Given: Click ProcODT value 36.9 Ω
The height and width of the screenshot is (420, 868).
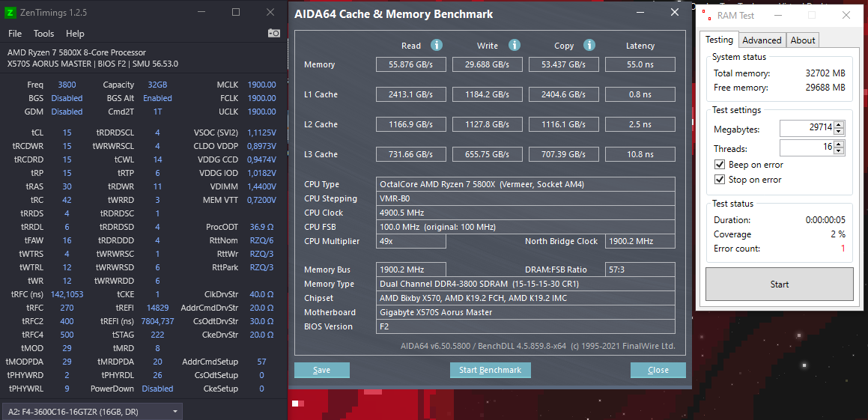Looking at the screenshot, I should [262, 227].
